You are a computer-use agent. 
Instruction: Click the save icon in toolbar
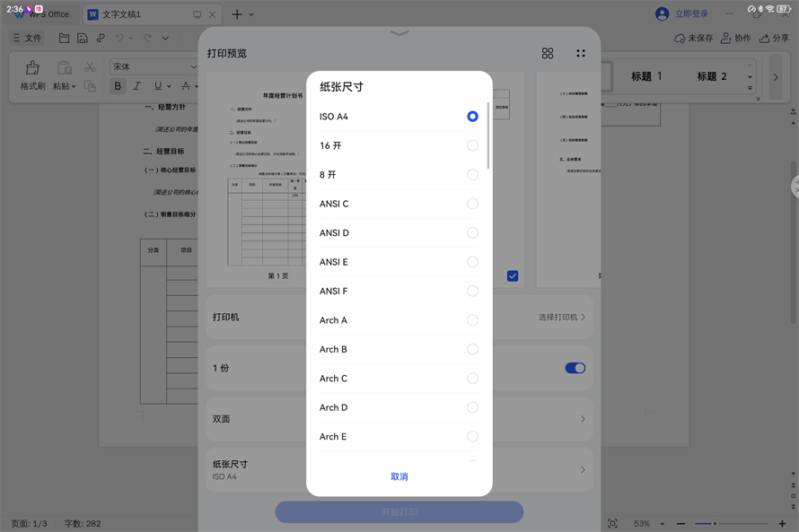82,39
